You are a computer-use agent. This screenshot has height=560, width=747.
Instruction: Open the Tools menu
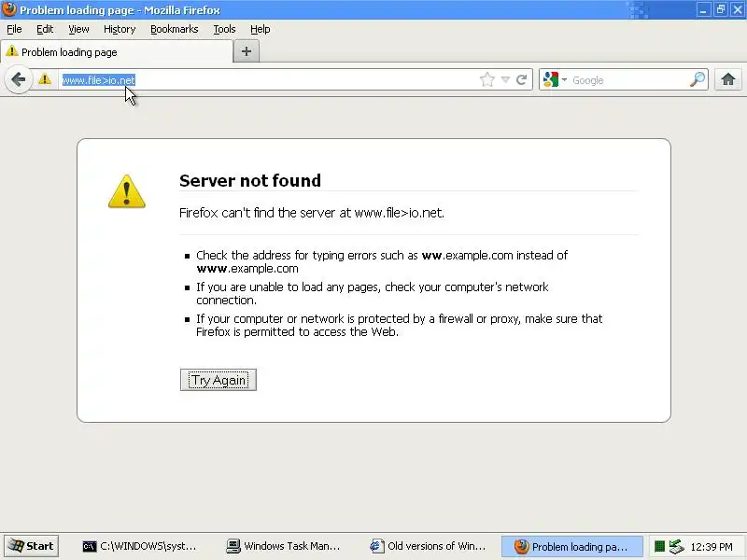pos(224,29)
